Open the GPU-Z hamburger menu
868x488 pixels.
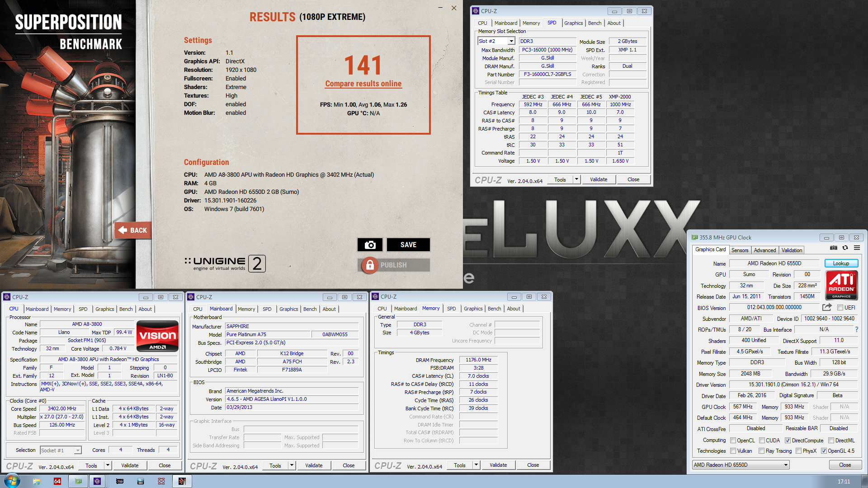point(857,248)
